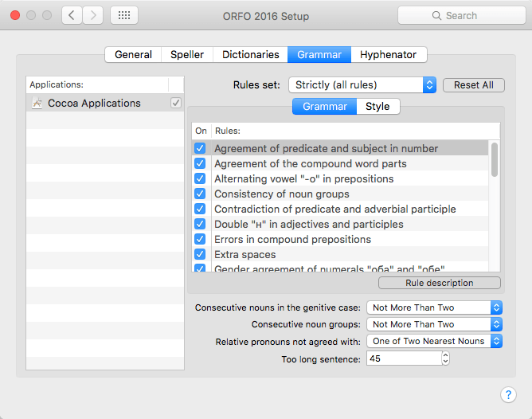Uncheck the Extra spaces rule
This screenshot has height=419, width=532.
point(200,254)
